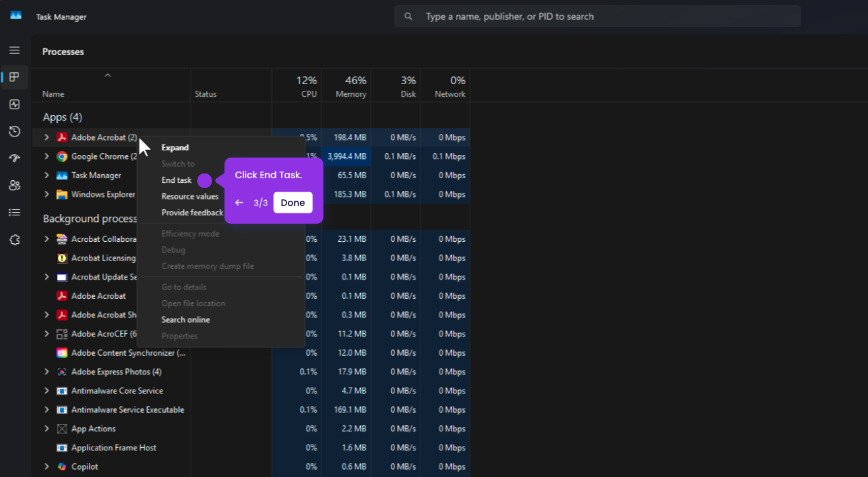Select the Processes sidebar icon

15,78
